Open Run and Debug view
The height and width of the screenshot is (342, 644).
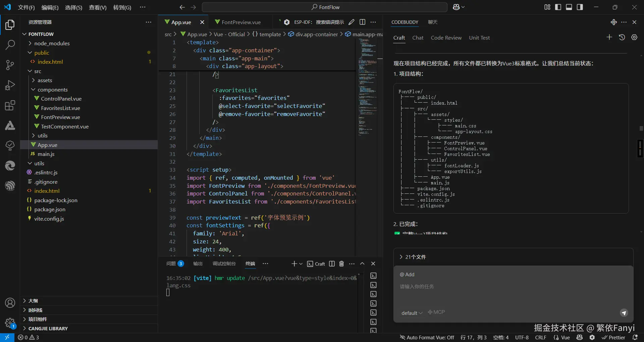10,85
